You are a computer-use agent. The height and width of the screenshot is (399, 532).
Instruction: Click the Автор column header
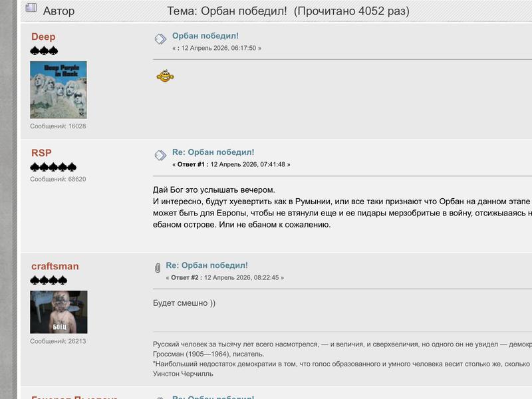59,11
